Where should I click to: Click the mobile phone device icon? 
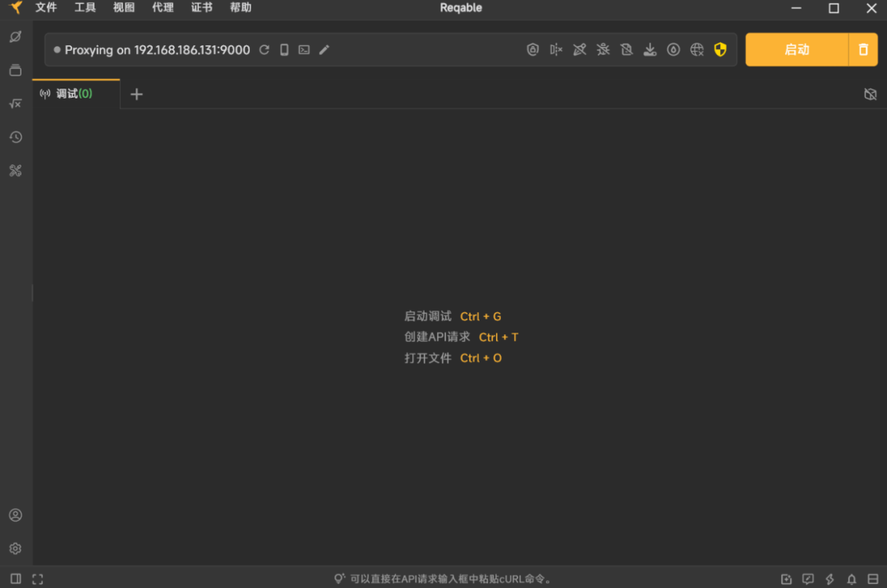(x=284, y=50)
